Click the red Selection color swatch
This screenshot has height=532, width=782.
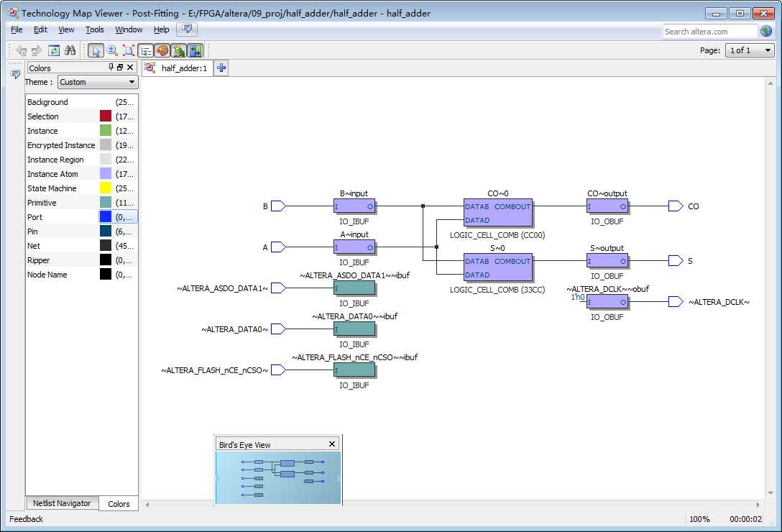click(x=106, y=116)
